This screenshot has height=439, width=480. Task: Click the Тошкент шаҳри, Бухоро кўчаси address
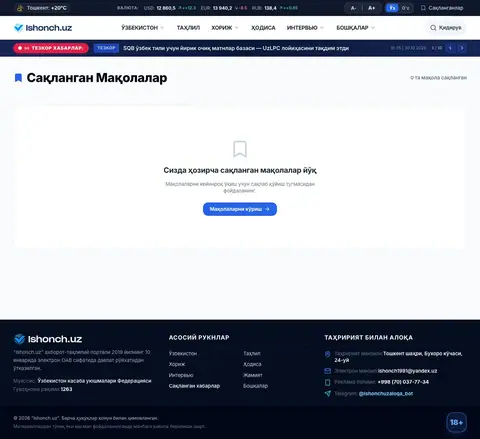coord(398,357)
